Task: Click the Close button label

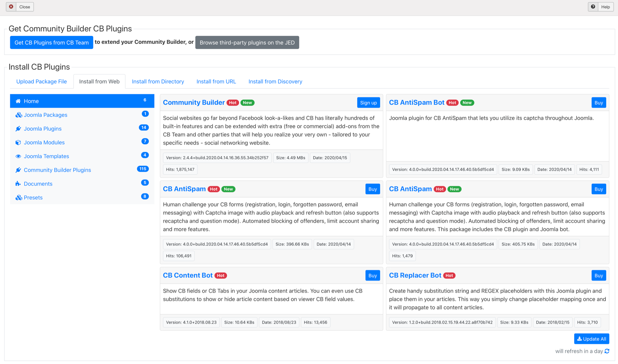Action: click(25, 7)
